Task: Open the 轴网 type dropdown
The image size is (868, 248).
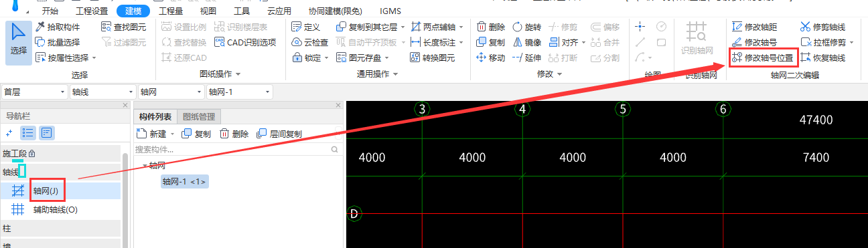Action: pyautogui.click(x=171, y=92)
